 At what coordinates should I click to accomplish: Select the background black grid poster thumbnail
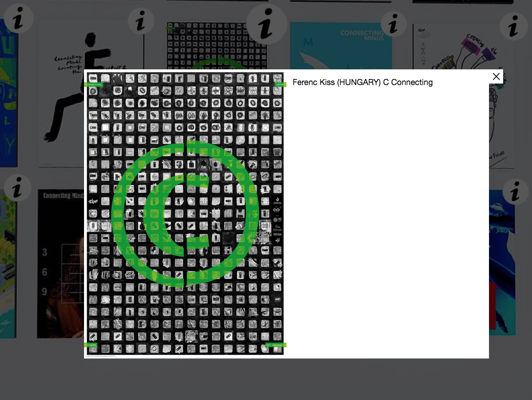pyautogui.click(x=217, y=46)
